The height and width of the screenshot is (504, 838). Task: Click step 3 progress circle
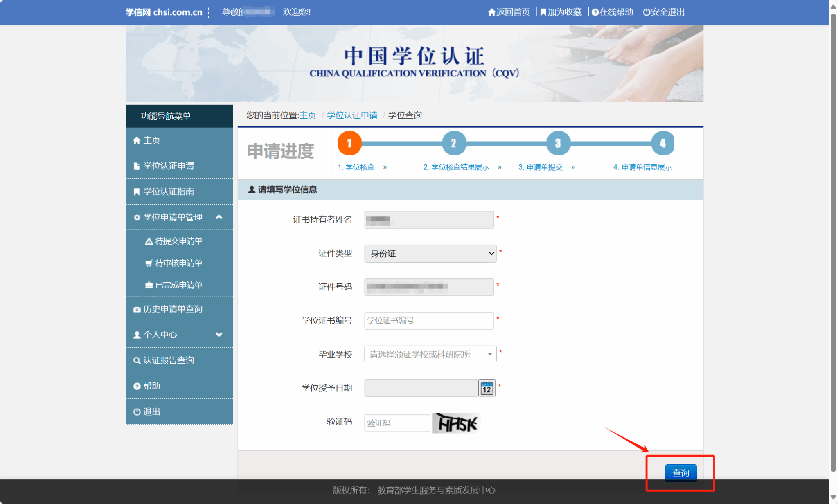[558, 143]
